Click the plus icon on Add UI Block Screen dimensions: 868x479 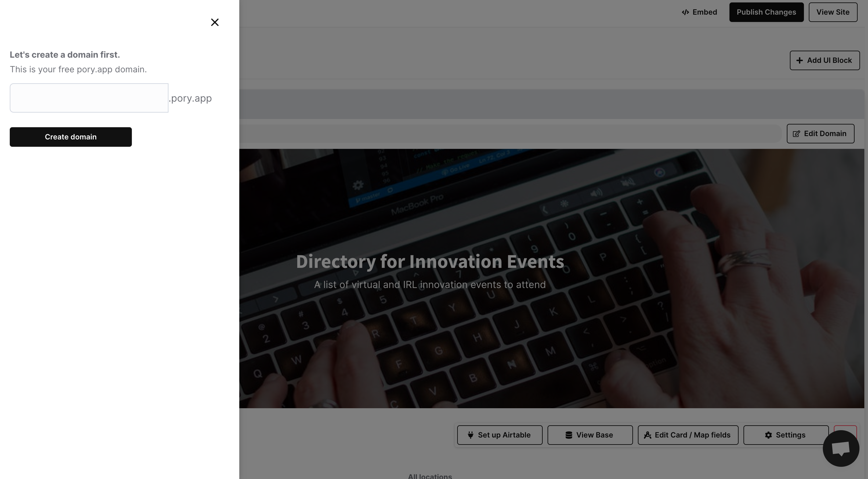coord(799,60)
